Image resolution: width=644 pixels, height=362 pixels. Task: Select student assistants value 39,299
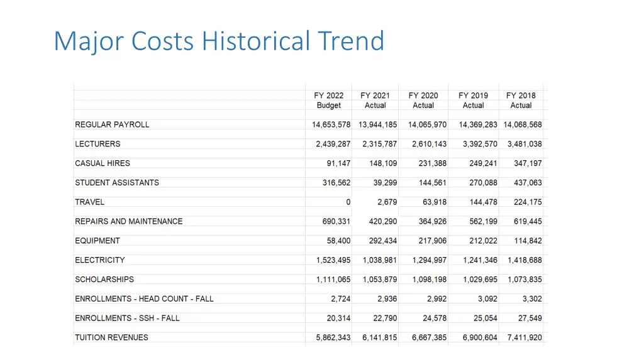(386, 182)
